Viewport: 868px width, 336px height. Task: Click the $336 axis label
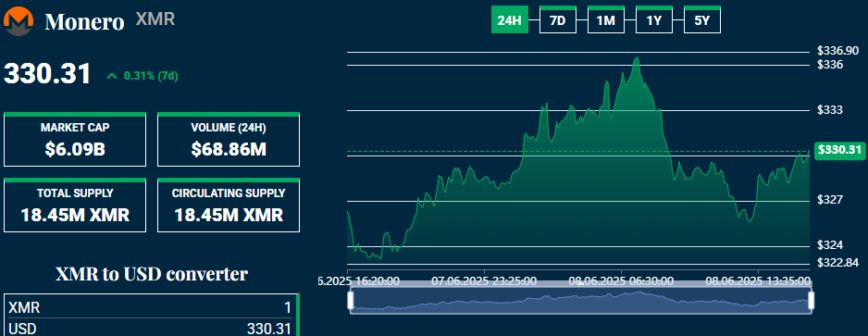click(x=830, y=65)
